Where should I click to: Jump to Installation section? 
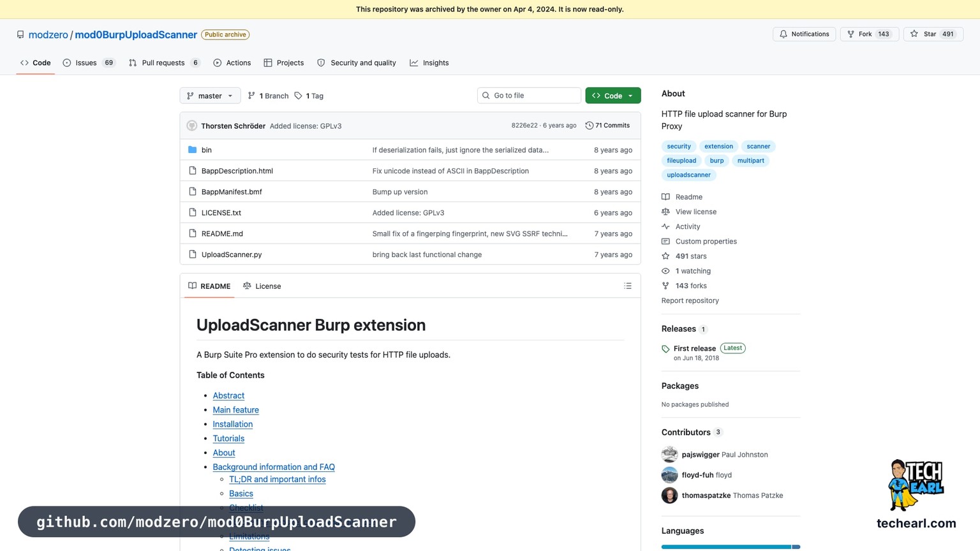tap(232, 424)
